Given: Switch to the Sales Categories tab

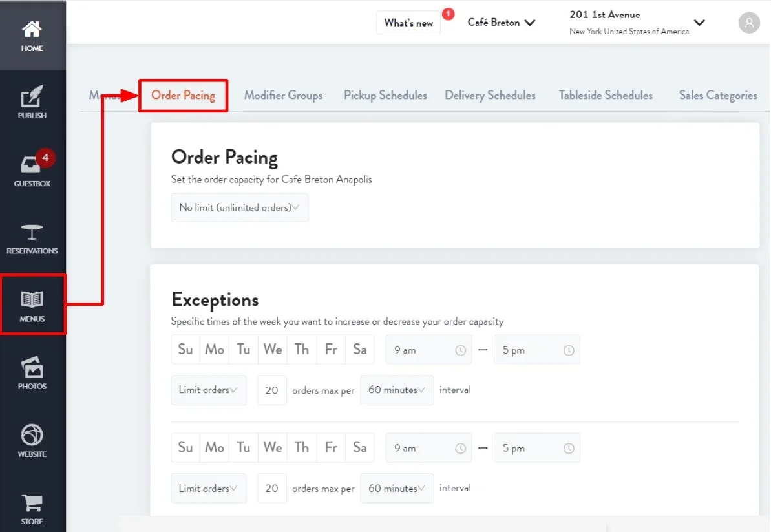Looking at the screenshot, I should click(x=718, y=96).
